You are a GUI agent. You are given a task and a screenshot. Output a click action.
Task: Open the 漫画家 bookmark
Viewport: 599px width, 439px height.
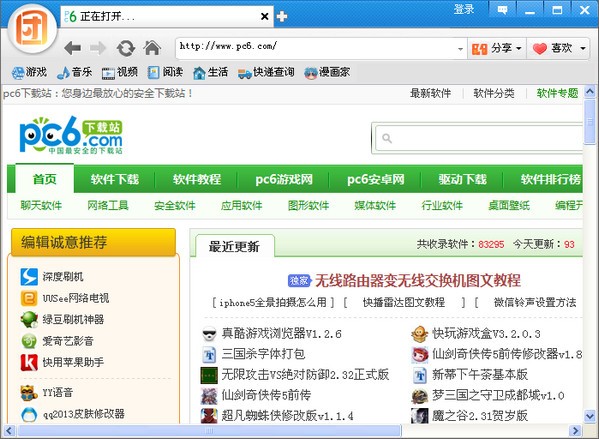pyautogui.click(x=327, y=72)
